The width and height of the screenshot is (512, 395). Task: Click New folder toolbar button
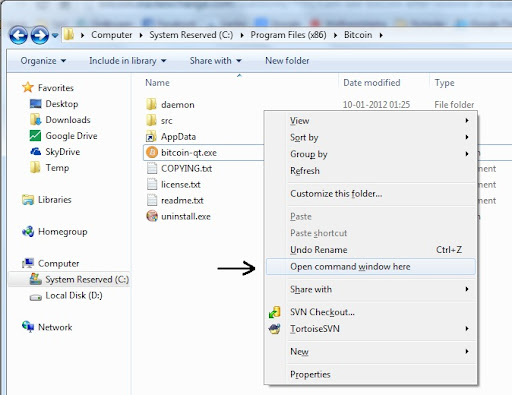click(x=287, y=61)
